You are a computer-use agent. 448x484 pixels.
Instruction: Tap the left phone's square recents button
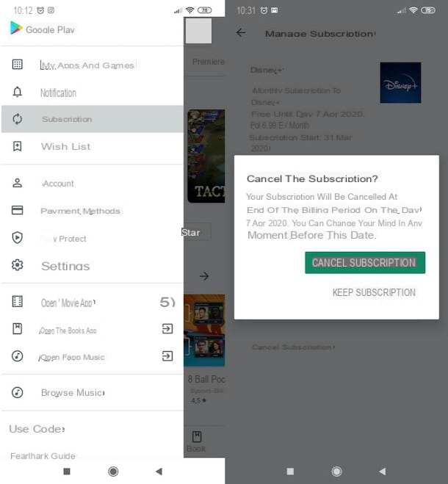(x=67, y=472)
